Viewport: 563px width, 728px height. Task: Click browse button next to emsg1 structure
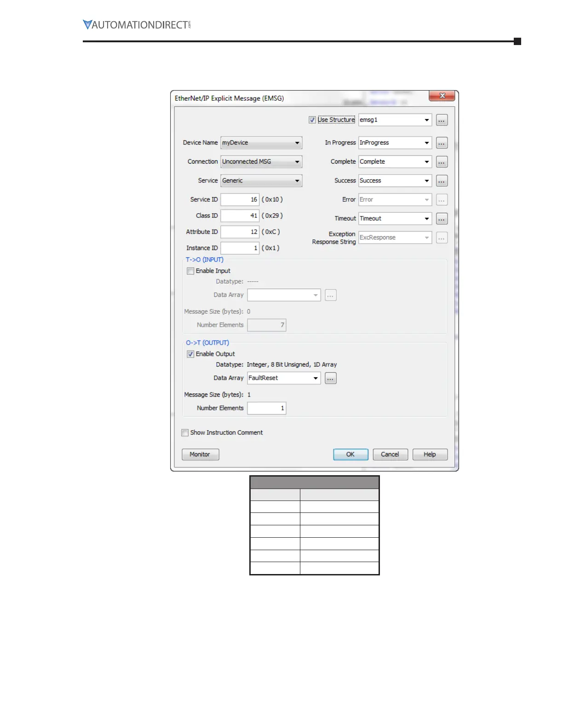pos(442,120)
